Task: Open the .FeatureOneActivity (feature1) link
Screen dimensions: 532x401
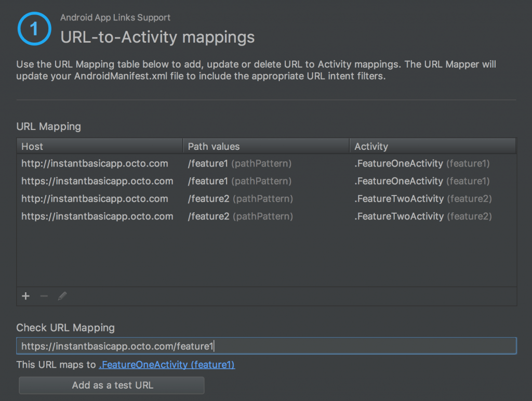Action: 167,365
